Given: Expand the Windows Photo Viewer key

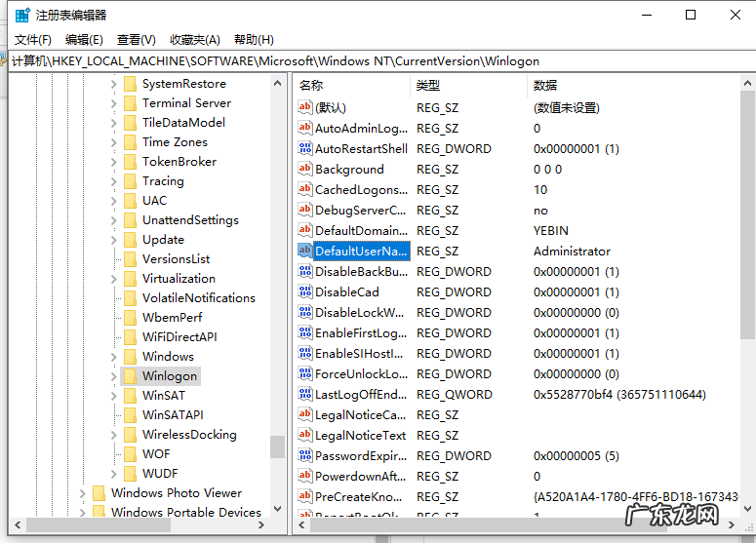Looking at the screenshot, I should click(x=82, y=493).
